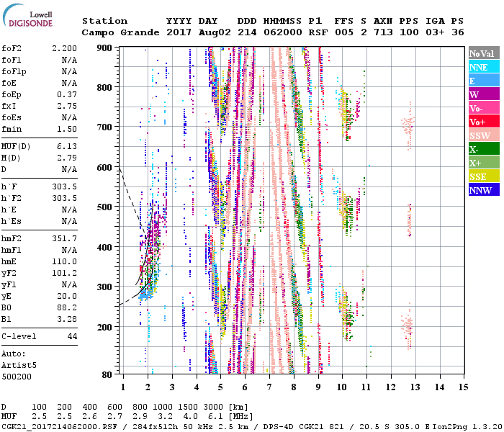The image size is (504, 432).
Task: Select the NoVal legend swatch
Action: tap(484, 54)
